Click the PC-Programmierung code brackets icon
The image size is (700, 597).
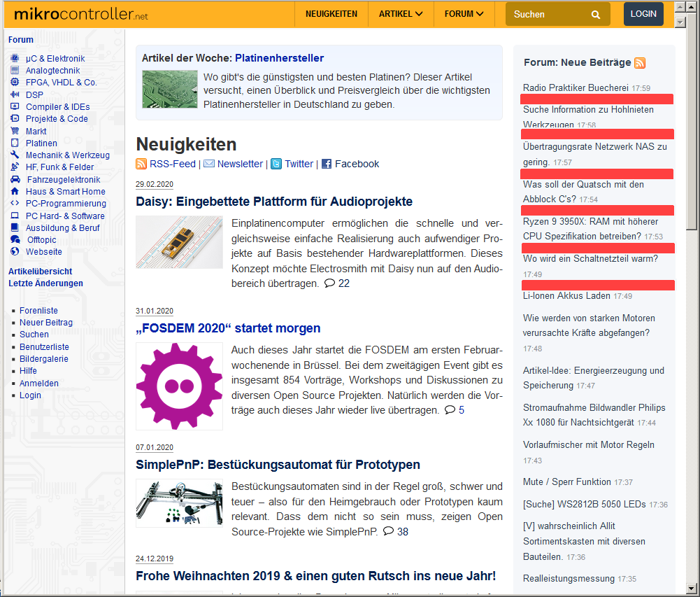15,204
